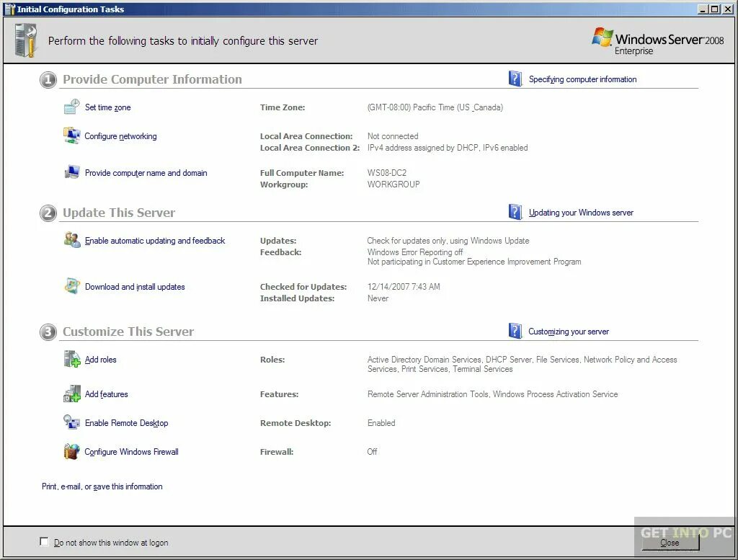
Task: Click the Pacific Time zone value
Action: pos(435,107)
